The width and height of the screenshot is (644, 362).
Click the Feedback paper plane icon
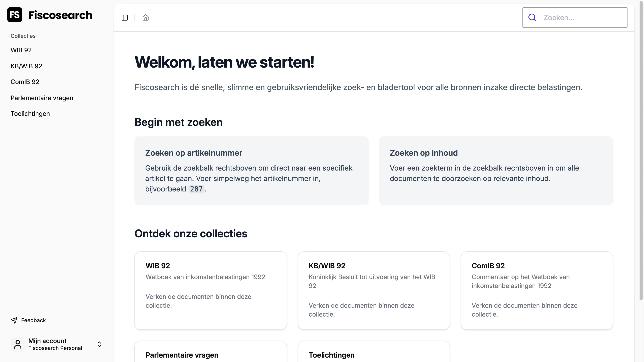click(x=14, y=320)
